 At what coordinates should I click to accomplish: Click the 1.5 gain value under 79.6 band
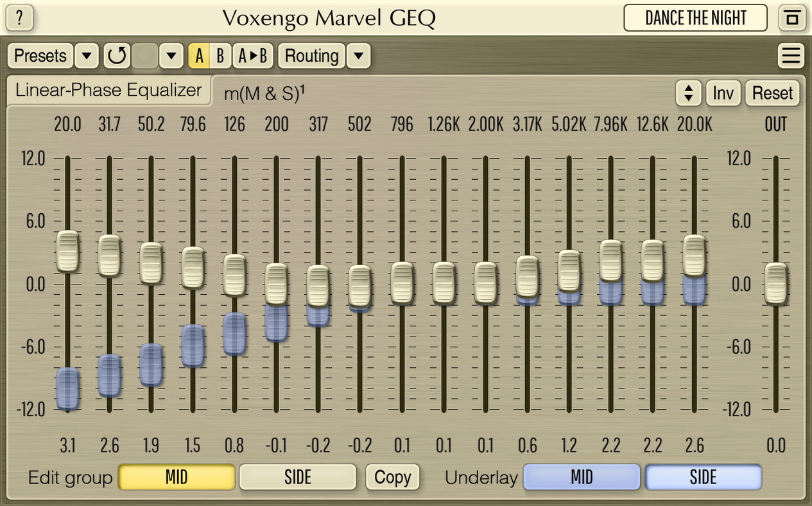click(193, 445)
